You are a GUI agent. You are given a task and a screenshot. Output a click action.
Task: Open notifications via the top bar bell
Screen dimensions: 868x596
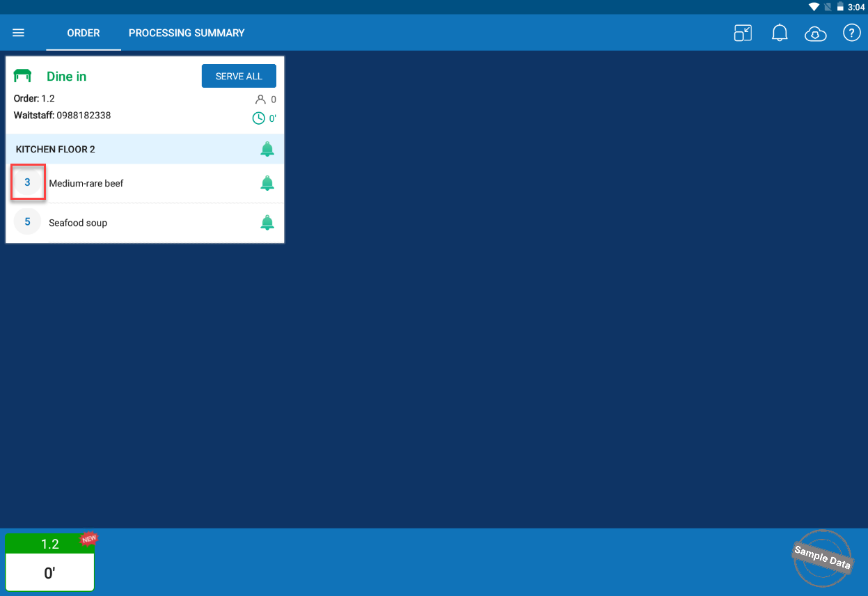(x=780, y=33)
